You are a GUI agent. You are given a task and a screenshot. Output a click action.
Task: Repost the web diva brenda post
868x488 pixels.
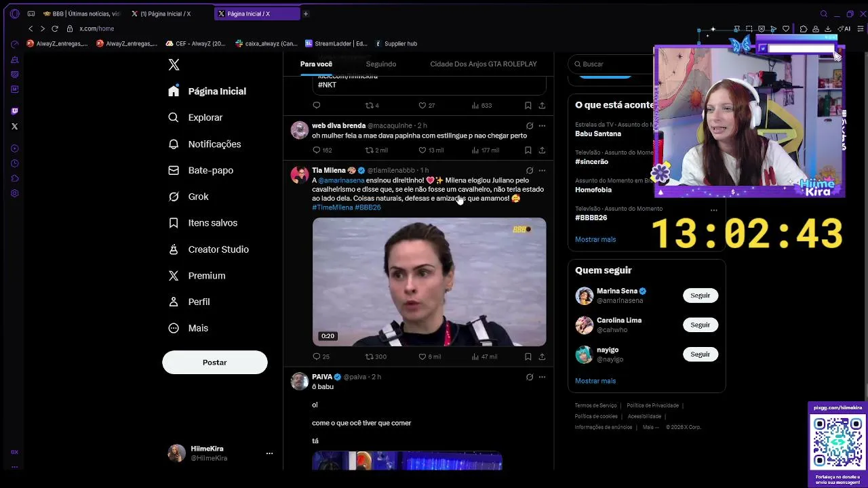pos(370,150)
